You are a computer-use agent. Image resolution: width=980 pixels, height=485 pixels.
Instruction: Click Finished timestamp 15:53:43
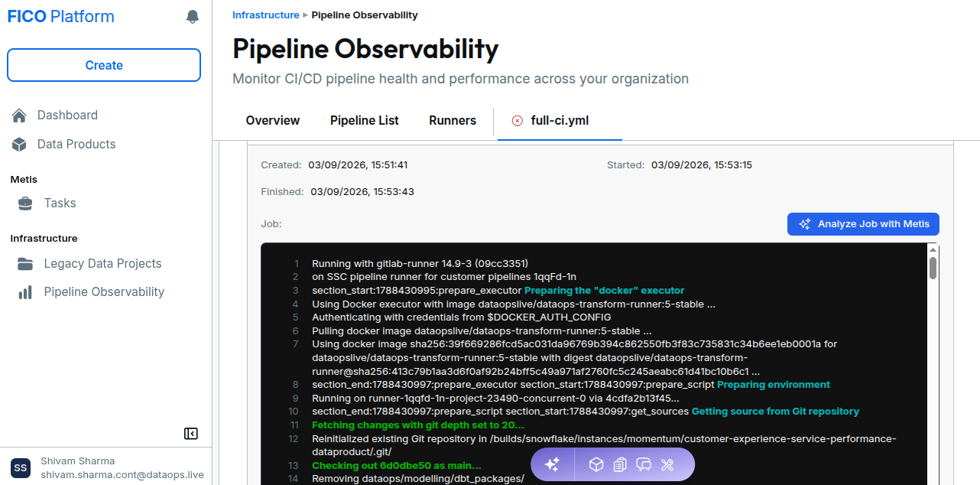click(362, 192)
